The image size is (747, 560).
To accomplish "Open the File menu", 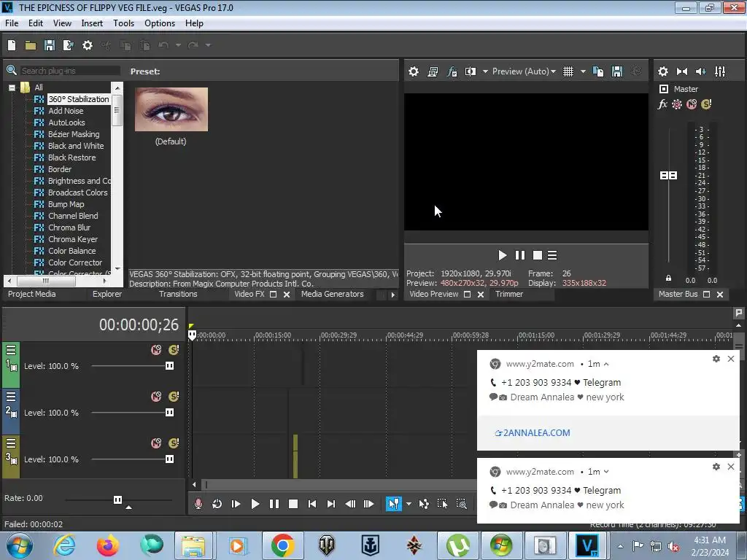I will 12,23.
